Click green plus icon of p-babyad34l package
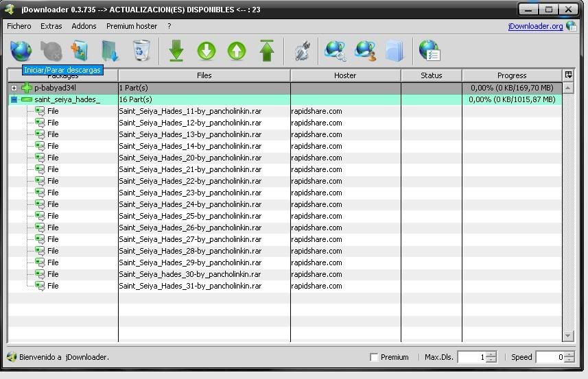This screenshot has height=379, width=588. 27,88
